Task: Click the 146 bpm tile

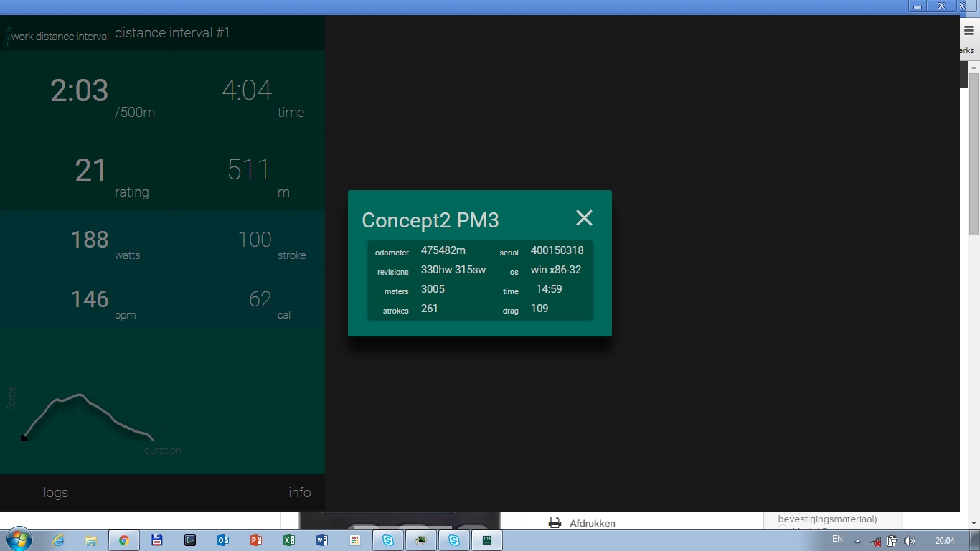Action: 85,299
